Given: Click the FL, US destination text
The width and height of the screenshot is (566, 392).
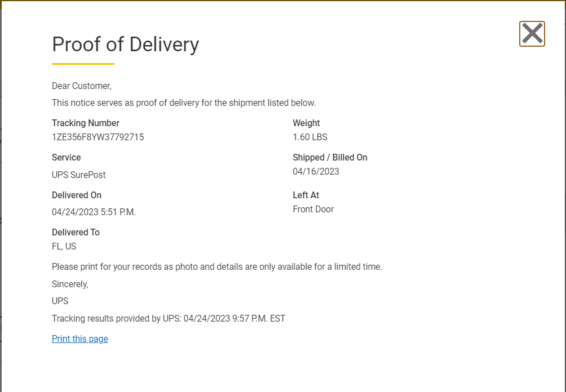Looking at the screenshot, I should pyautogui.click(x=64, y=246).
